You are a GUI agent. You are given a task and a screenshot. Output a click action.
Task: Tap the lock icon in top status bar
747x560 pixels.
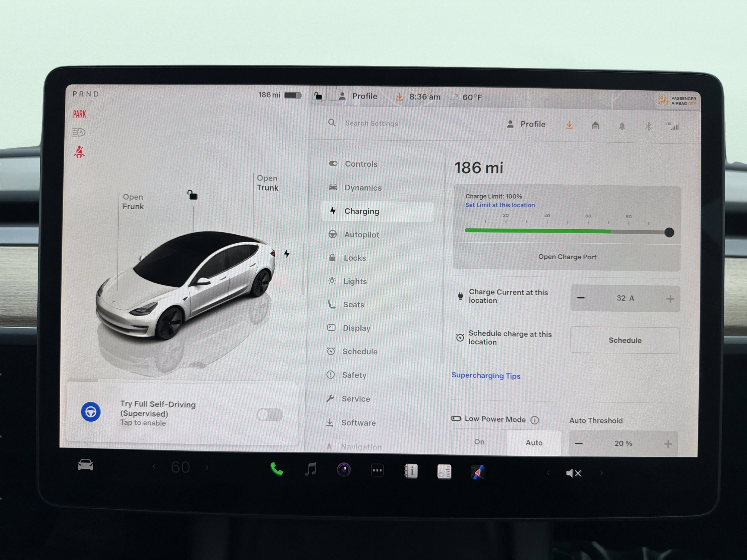(x=318, y=96)
